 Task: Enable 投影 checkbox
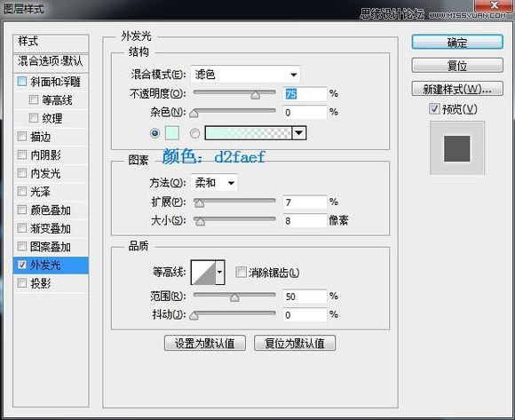22,282
